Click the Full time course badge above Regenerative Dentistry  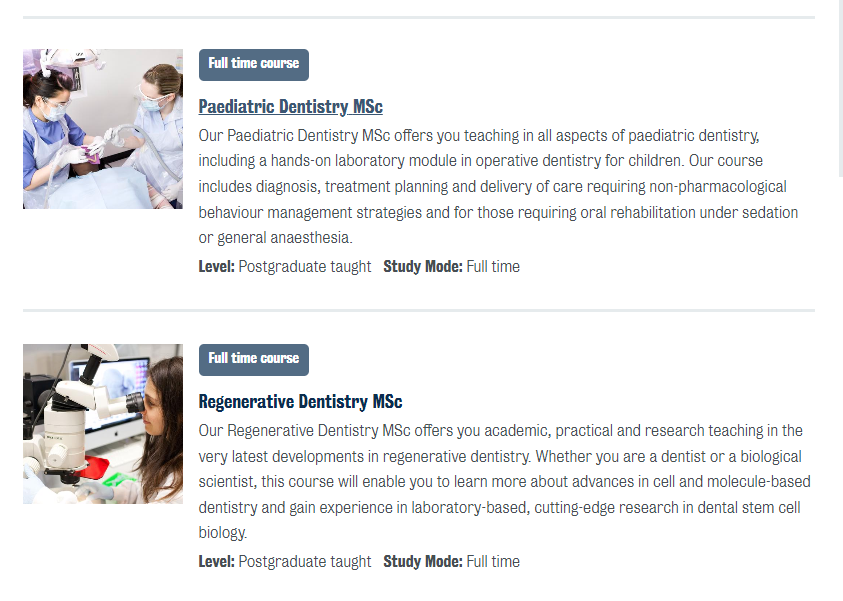pos(254,359)
